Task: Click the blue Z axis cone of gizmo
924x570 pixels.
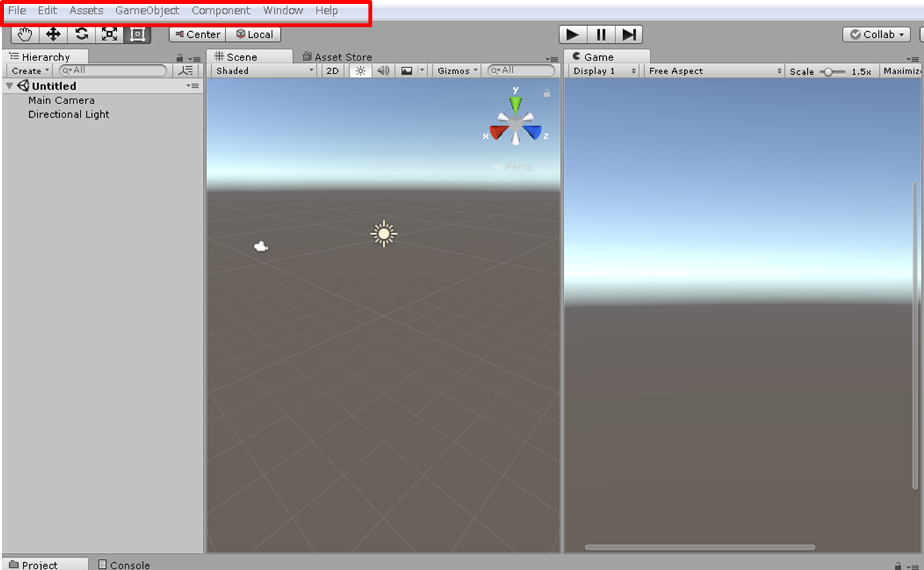Action: pyautogui.click(x=532, y=131)
